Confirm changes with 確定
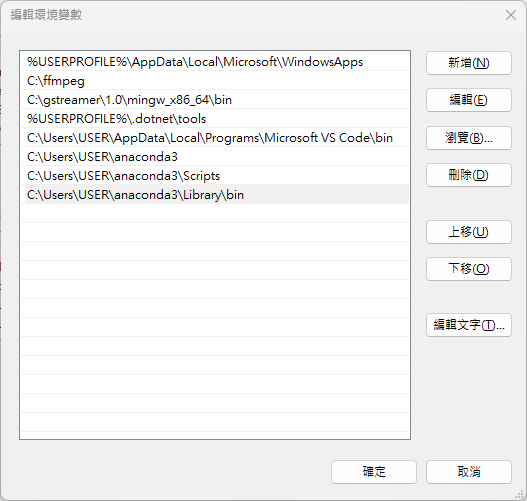The image size is (527, 501). pos(374,472)
